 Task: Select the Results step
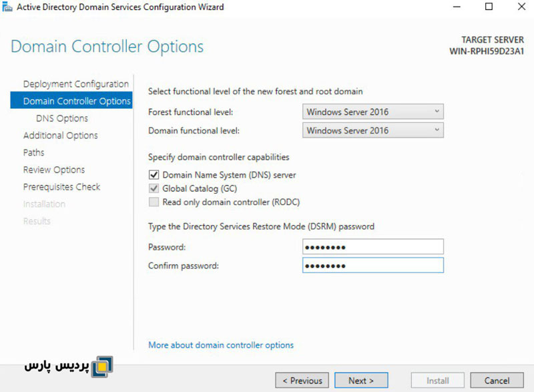point(37,221)
